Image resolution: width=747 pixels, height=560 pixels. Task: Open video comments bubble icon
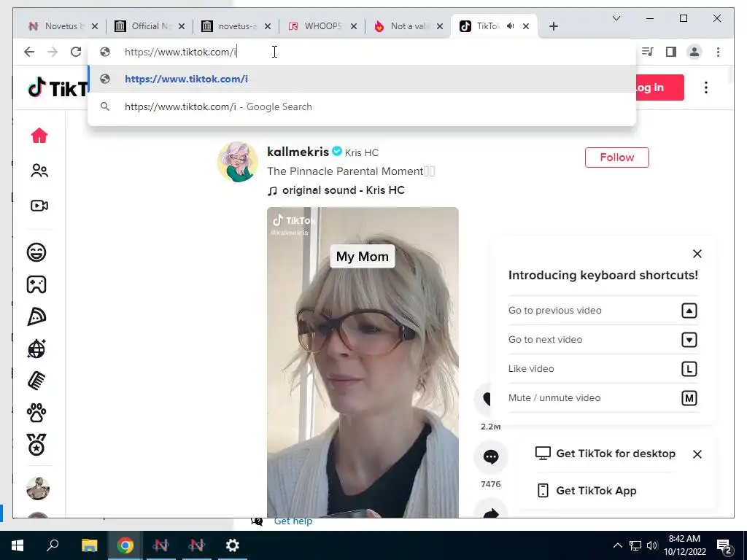(x=491, y=457)
